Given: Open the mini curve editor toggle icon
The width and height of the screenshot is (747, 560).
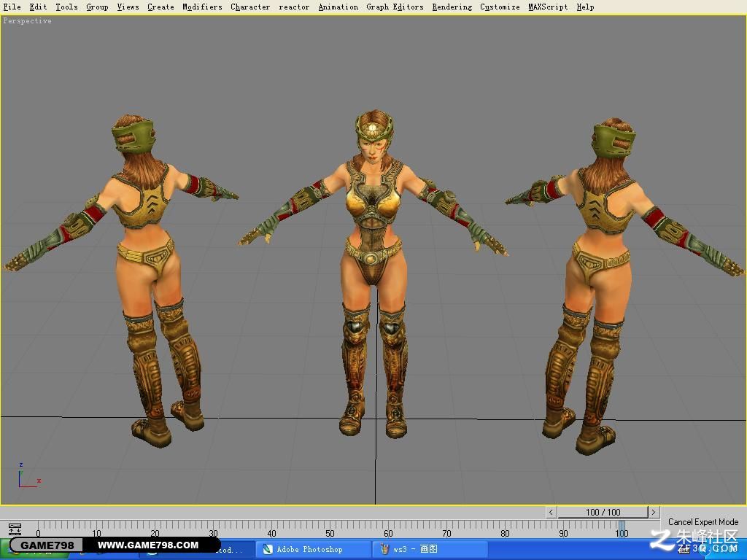Looking at the screenshot, I should click(15, 529).
